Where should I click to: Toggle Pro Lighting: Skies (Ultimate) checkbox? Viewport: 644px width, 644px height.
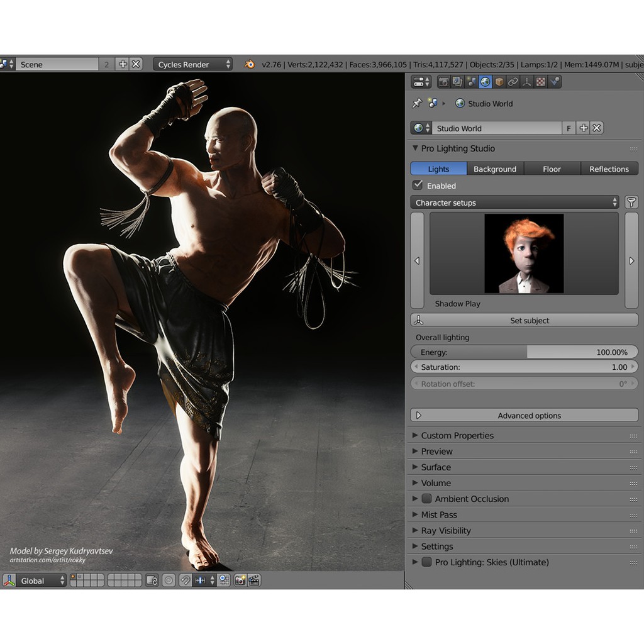coord(426,562)
